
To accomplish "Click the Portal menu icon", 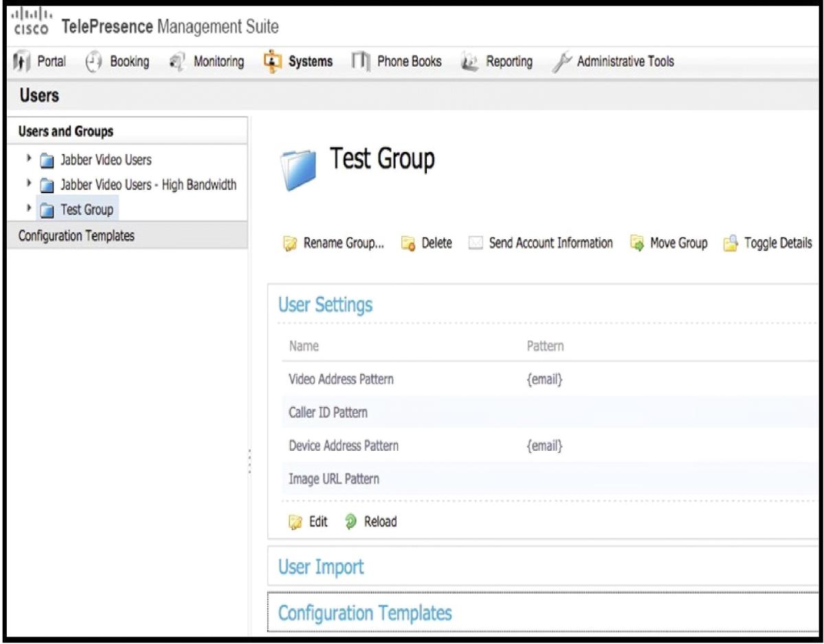I will (21, 61).
